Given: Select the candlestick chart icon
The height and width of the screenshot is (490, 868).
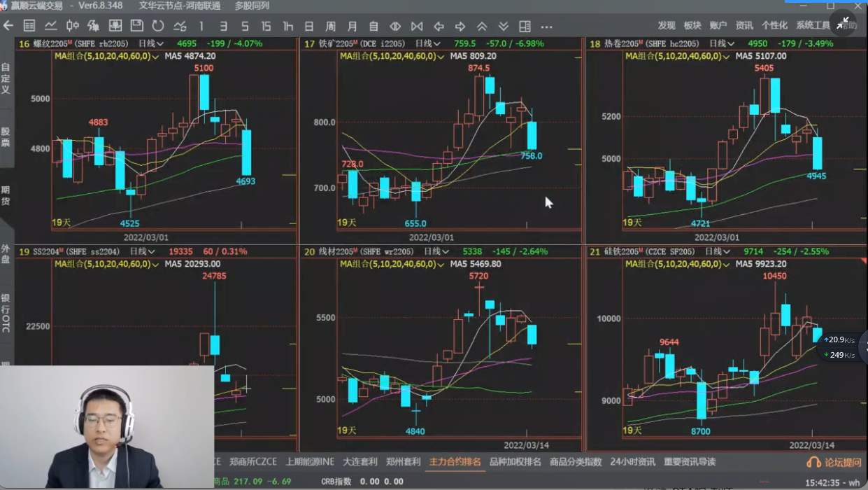Looking at the screenshot, I should coord(72,26).
